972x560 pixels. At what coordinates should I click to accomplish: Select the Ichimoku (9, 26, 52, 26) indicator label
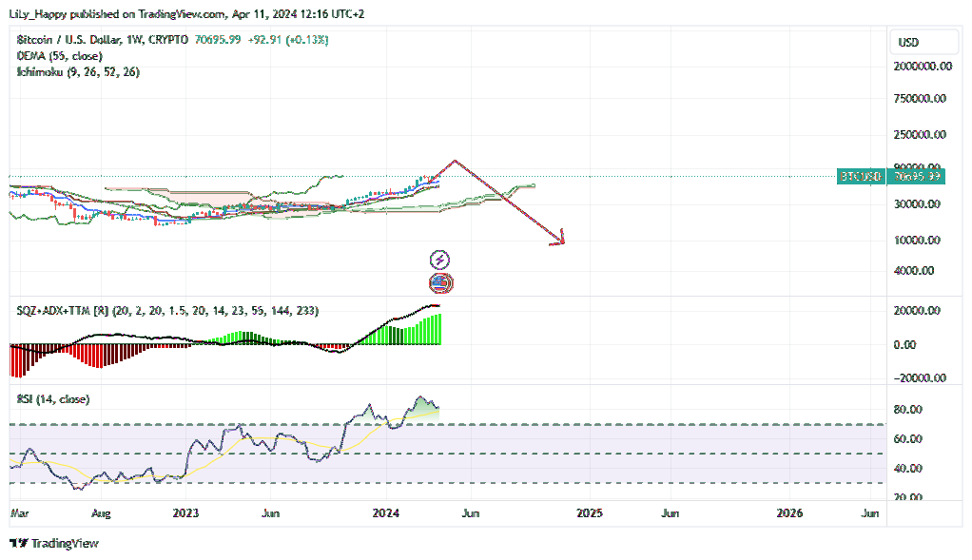click(x=78, y=72)
